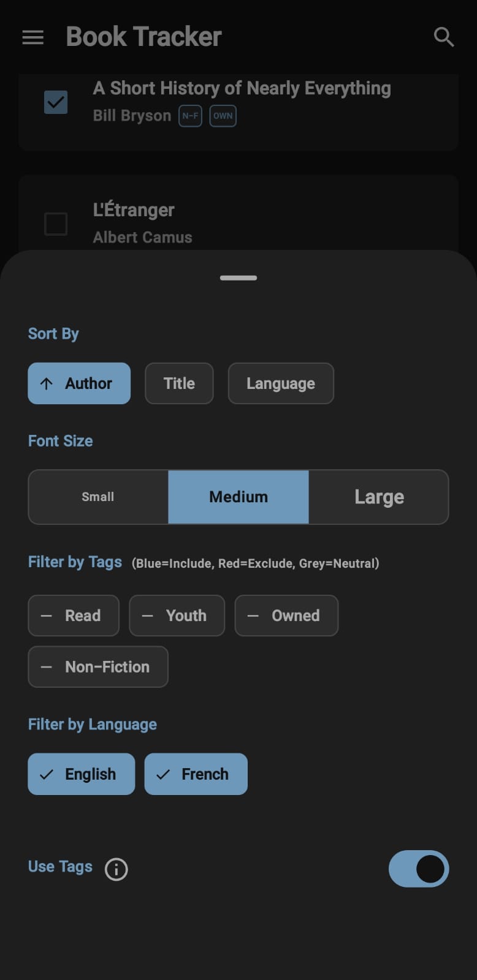The width and height of the screenshot is (477, 980).
Task: Check the L'Étranger book checkbox
Action: tap(56, 224)
